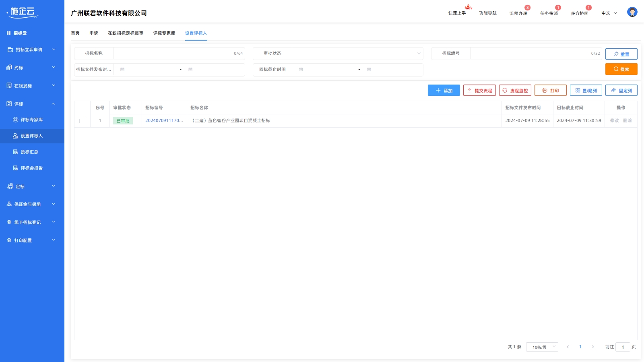Select the 设置评标人 tab
Screen dimensions: 644x362
(x=196, y=33)
